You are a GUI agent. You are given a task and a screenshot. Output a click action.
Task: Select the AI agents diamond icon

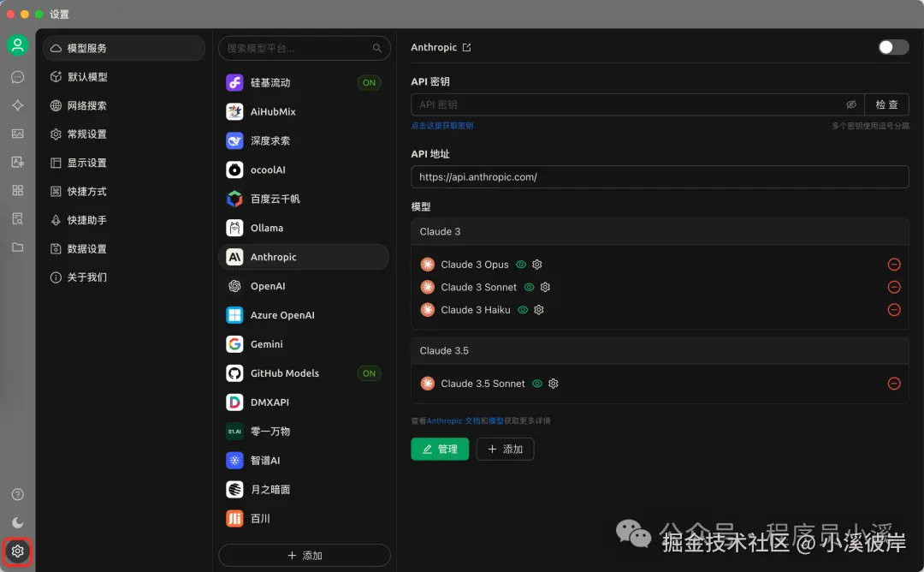[x=17, y=104]
